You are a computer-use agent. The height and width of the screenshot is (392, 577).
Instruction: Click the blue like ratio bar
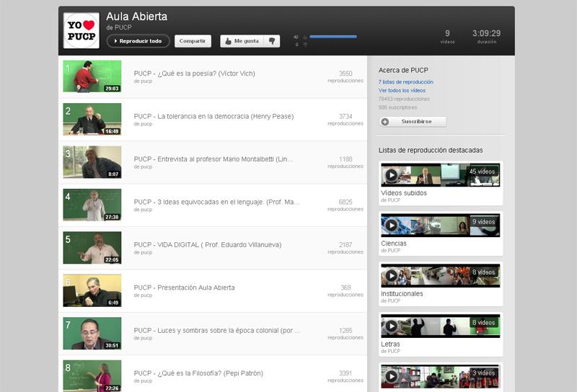[x=333, y=37]
